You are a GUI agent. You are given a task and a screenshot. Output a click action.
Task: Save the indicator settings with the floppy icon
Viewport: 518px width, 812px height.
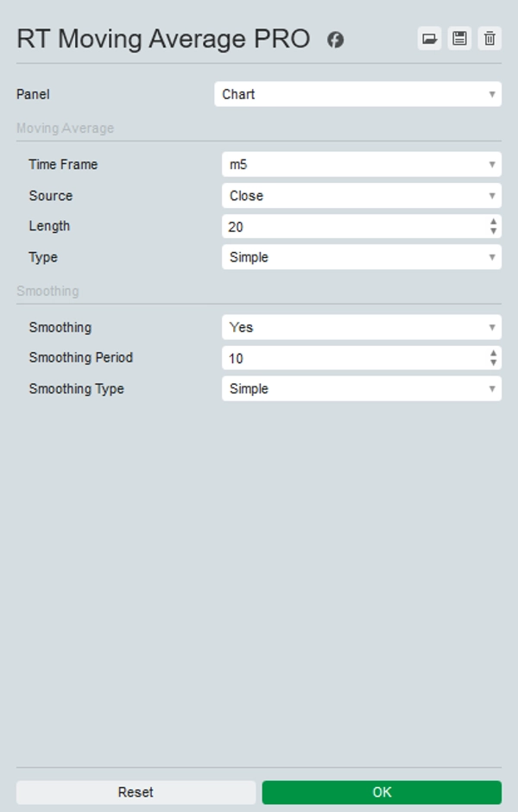[x=458, y=39]
